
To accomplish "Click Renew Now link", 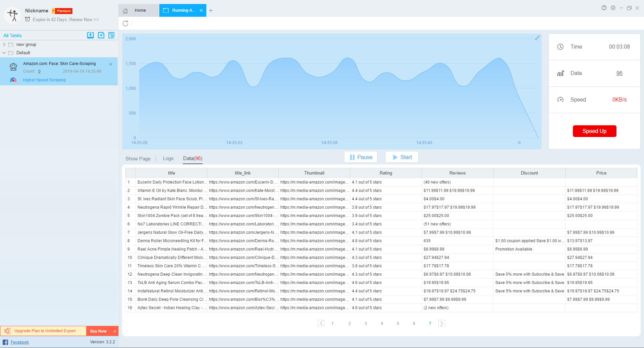I will point(84,19).
